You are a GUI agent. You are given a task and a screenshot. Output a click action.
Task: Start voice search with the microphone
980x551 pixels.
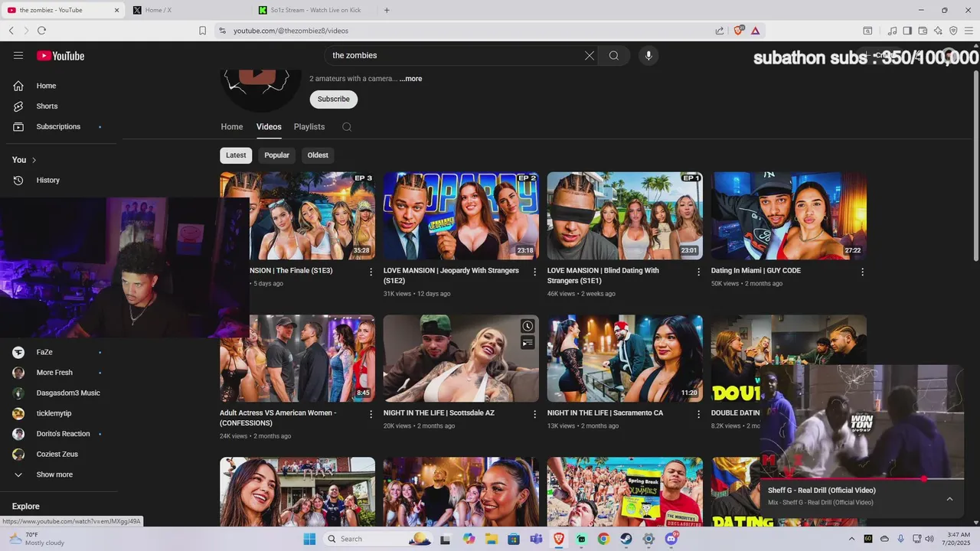coord(648,55)
